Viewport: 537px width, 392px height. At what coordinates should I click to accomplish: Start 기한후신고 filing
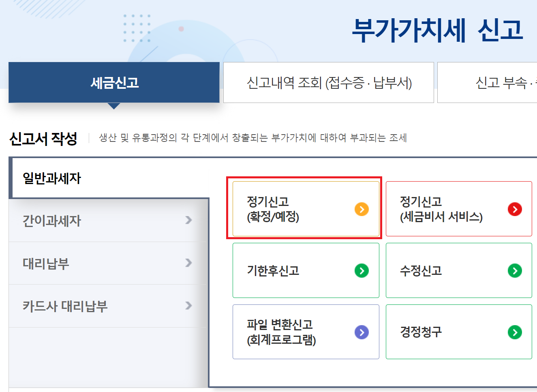pos(306,270)
